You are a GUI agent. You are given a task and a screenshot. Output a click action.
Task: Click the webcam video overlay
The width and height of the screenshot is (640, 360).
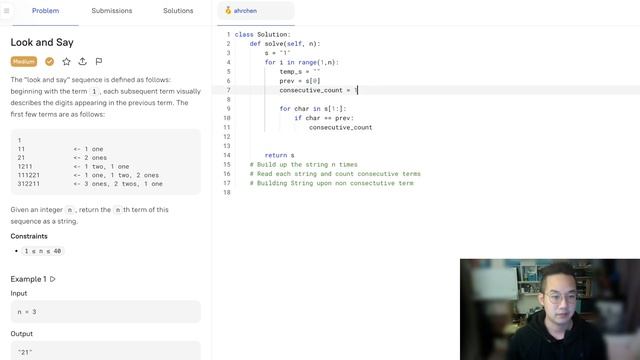[550, 309]
